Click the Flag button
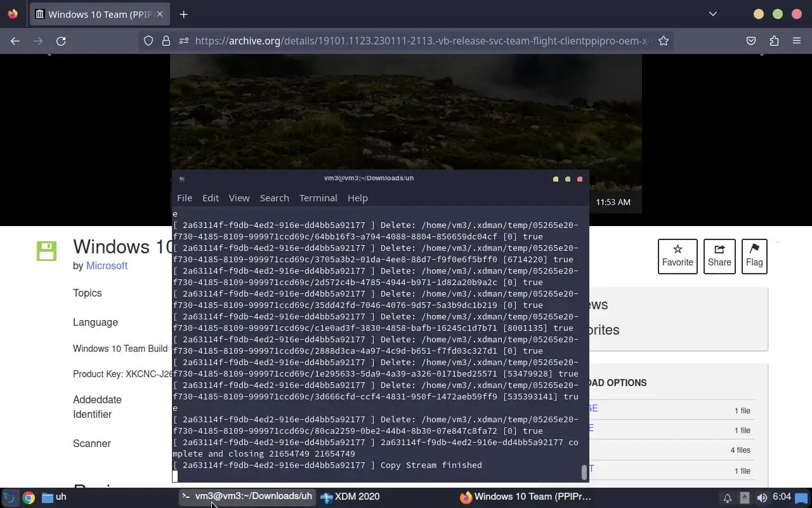812x508 pixels. point(754,257)
